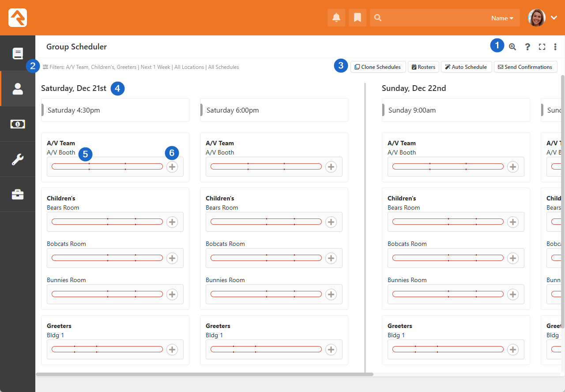Open the bookmarks icon
The height and width of the screenshot is (392, 565).
click(x=358, y=18)
